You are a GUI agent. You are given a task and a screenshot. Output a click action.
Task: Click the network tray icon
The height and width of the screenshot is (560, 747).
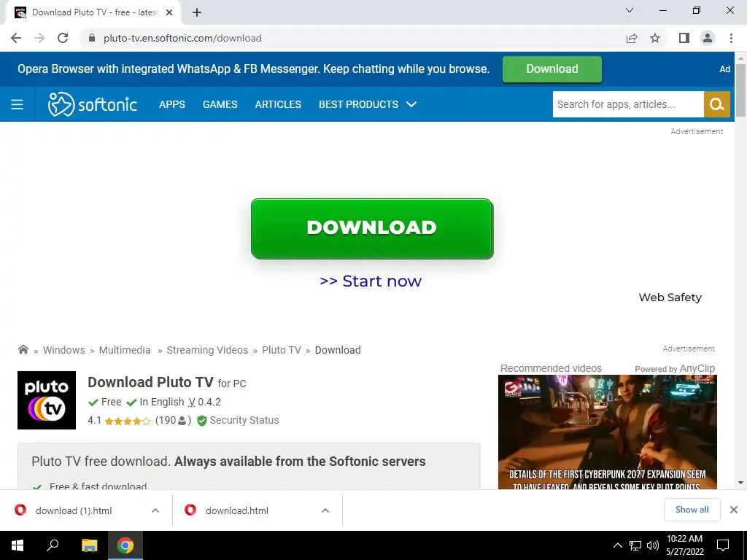tap(635, 545)
